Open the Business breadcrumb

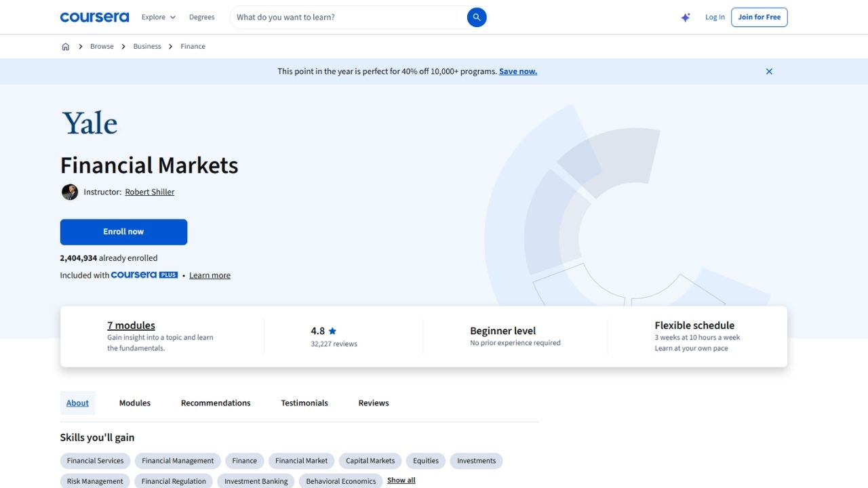tap(147, 47)
